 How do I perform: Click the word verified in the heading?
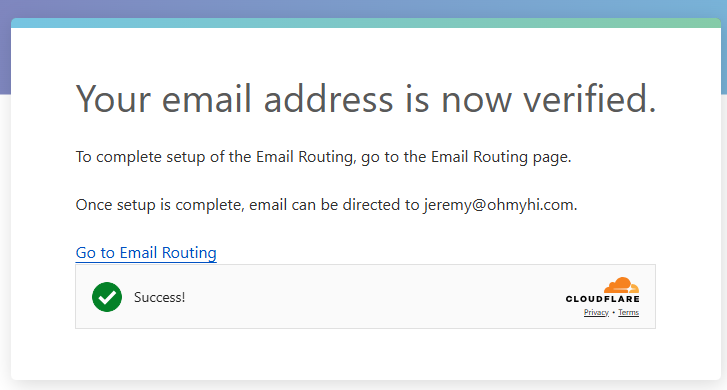pyautogui.click(x=590, y=99)
